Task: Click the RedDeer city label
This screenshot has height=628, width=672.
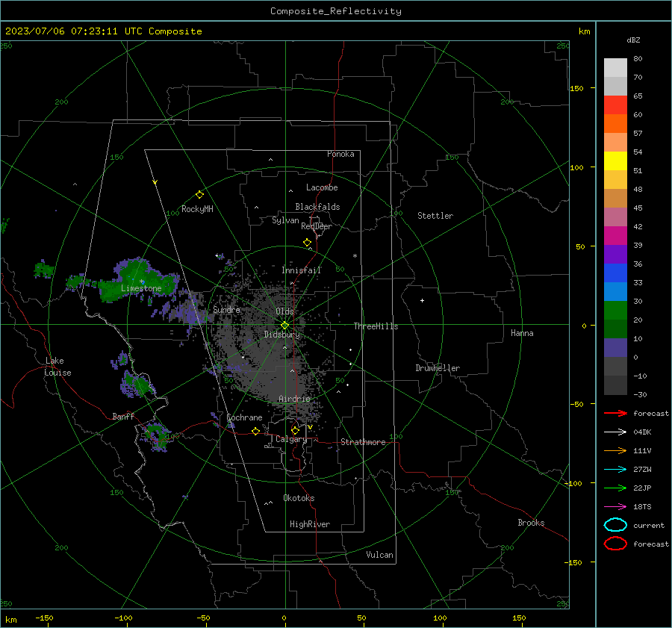Action: tap(317, 226)
